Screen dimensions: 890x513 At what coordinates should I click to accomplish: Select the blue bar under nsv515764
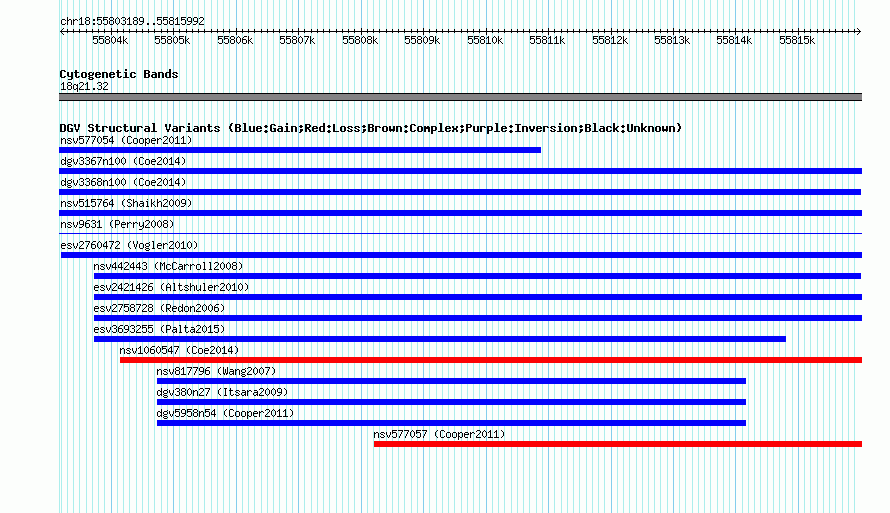click(460, 213)
